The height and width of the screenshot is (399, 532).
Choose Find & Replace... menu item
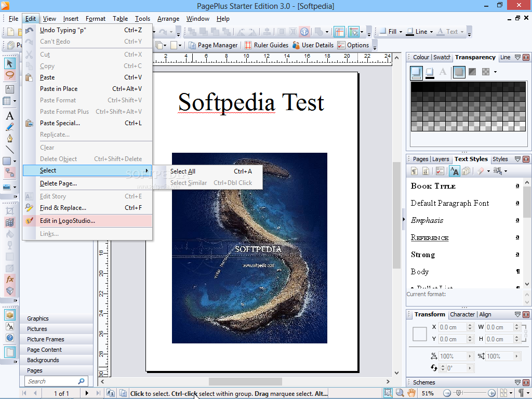[x=87, y=208]
